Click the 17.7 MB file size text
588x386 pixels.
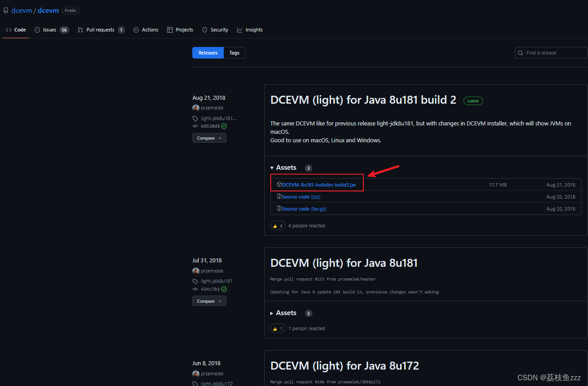click(x=498, y=185)
